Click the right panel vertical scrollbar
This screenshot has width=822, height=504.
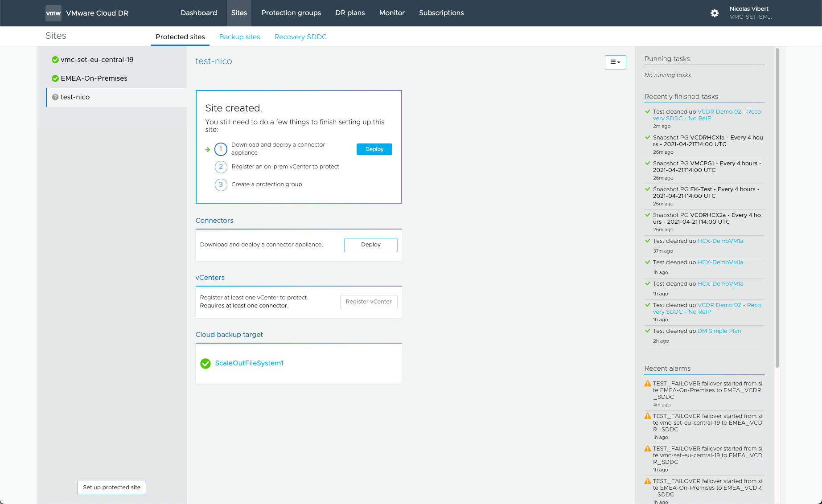[777, 207]
